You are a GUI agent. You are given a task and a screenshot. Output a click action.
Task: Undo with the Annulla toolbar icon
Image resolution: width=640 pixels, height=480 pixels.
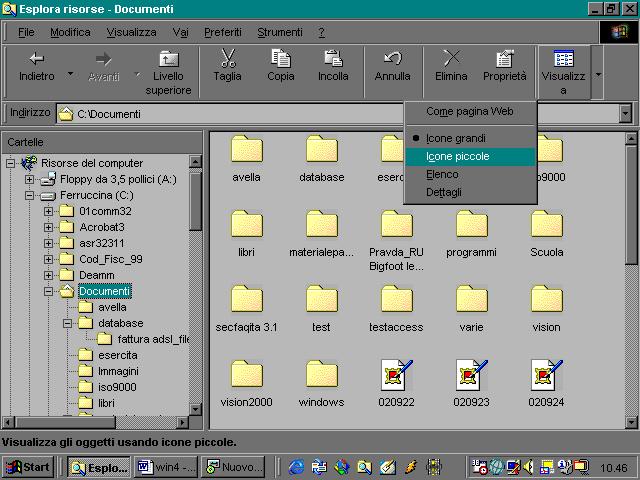(x=393, y=67)
